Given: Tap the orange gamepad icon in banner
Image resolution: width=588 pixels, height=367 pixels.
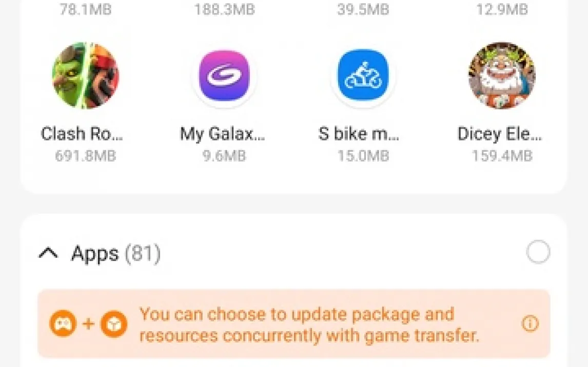Looking at the screenshot, I should click(x=63, y=323).
